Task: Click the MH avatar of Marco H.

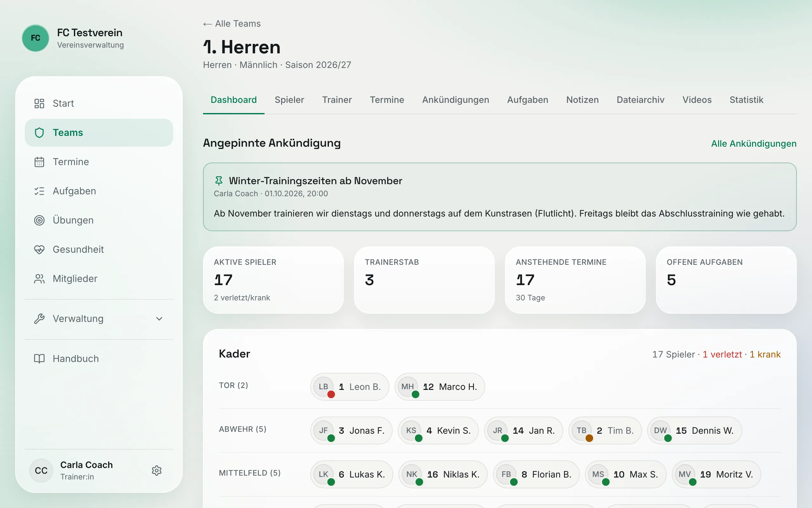Action: 408,387
